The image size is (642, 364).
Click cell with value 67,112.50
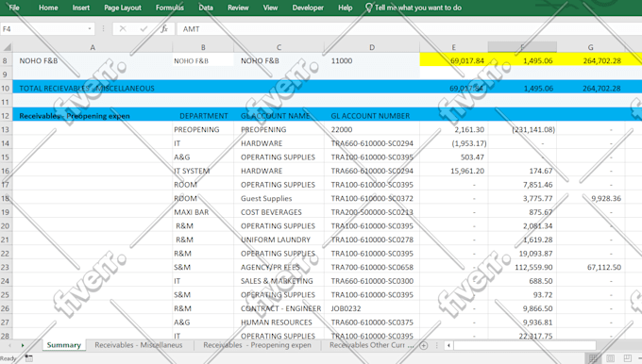coord(590,267)
